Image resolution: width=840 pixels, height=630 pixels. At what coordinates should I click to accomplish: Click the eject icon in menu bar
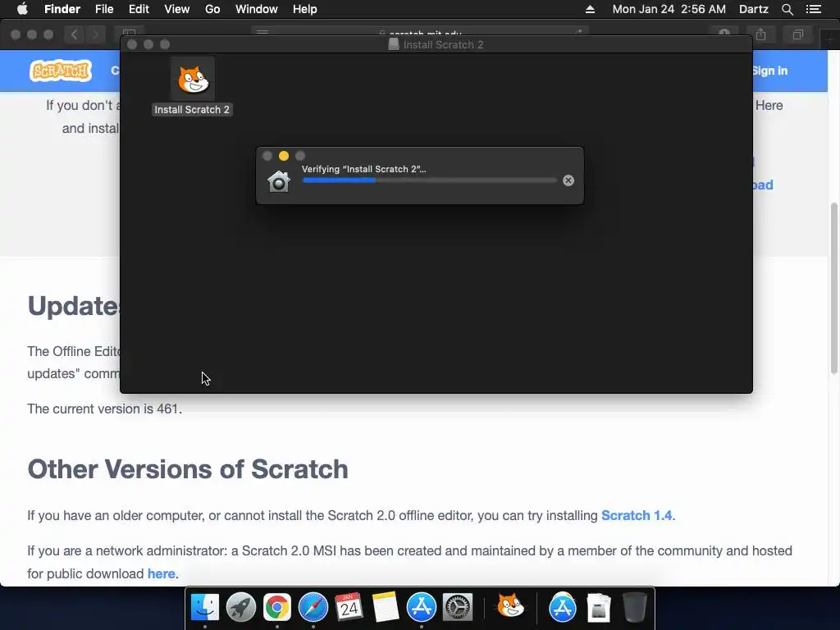click(x=590, y=9)
